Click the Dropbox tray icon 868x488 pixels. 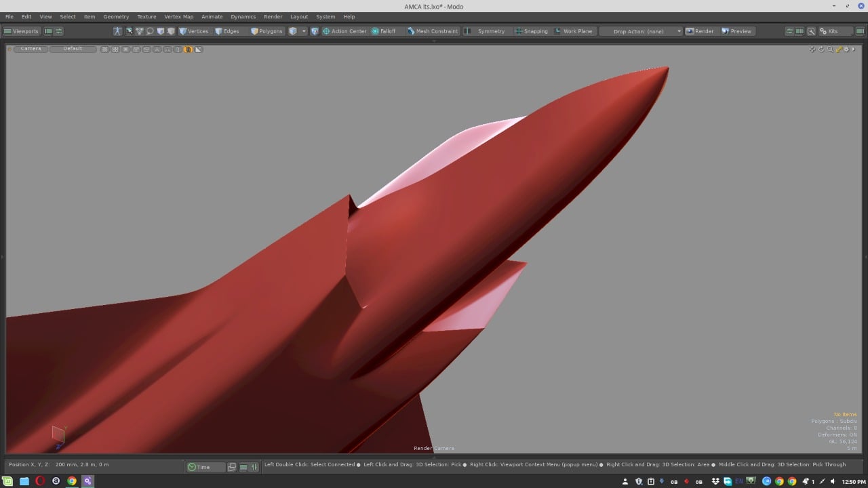[715, 481]
